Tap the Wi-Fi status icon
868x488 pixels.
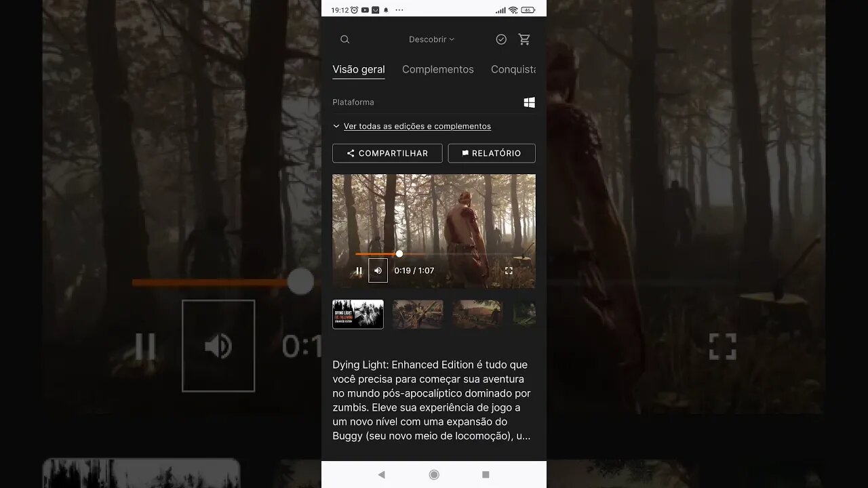pyautogui.click(x=513, y=10)
